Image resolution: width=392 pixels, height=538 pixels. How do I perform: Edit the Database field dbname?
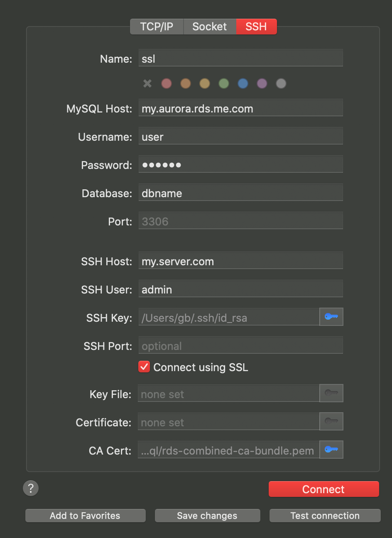pyautogui.click(x=240, y=193)
